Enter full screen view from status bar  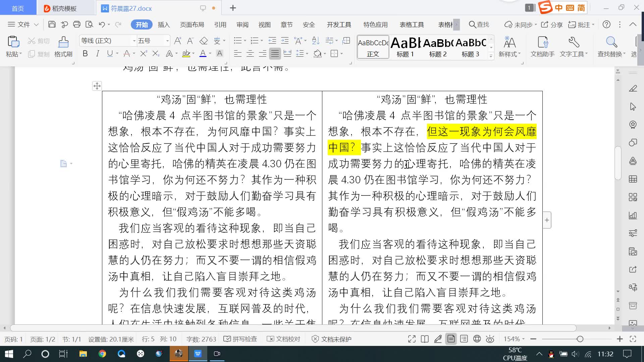coord(412,339)
